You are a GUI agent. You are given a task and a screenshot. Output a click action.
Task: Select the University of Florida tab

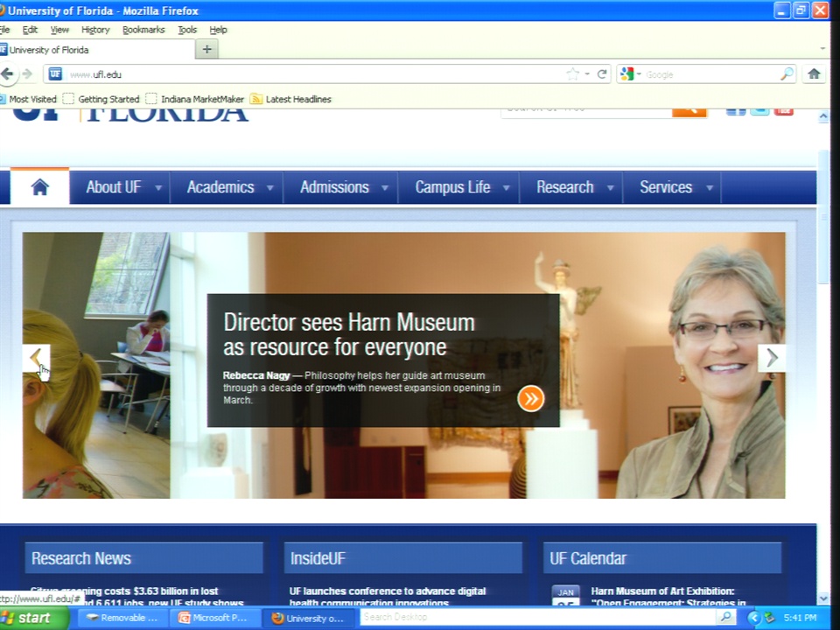tap(96, 50)
